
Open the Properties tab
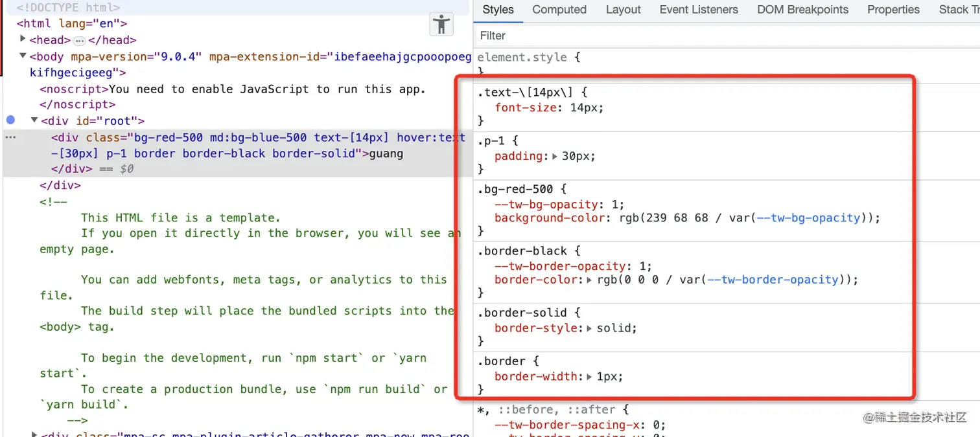click(893, 10)
